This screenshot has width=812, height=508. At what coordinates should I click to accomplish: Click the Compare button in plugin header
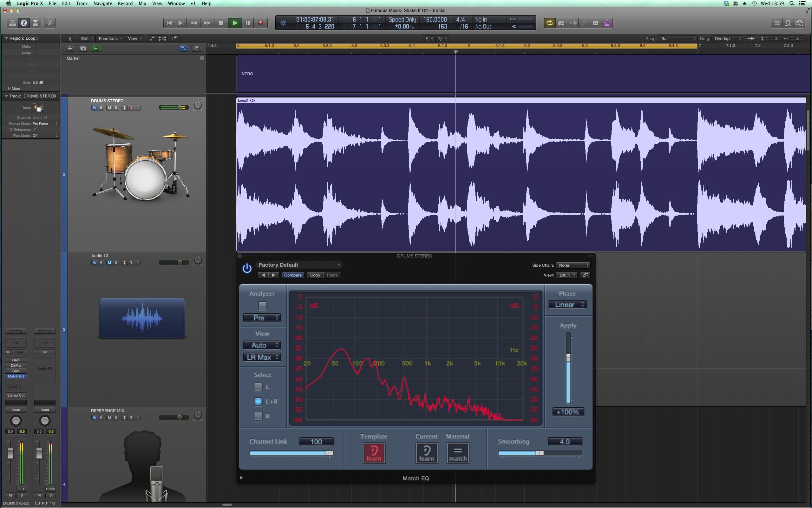pyautogui.click(x=292, y=275)
